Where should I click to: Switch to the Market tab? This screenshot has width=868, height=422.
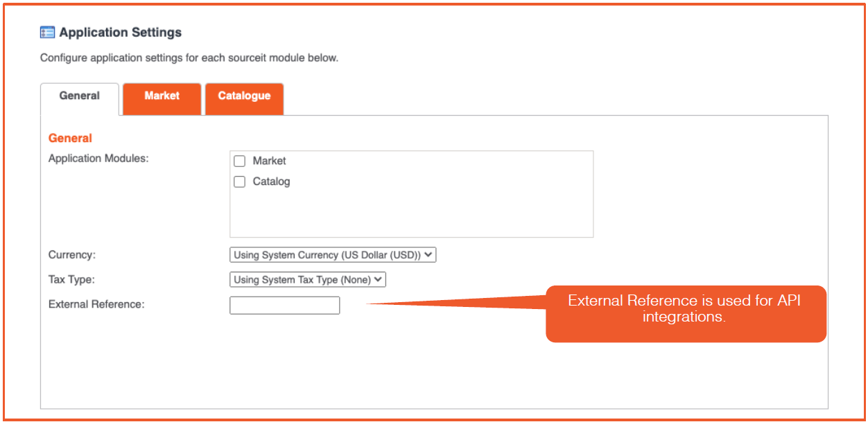point(162,98)
